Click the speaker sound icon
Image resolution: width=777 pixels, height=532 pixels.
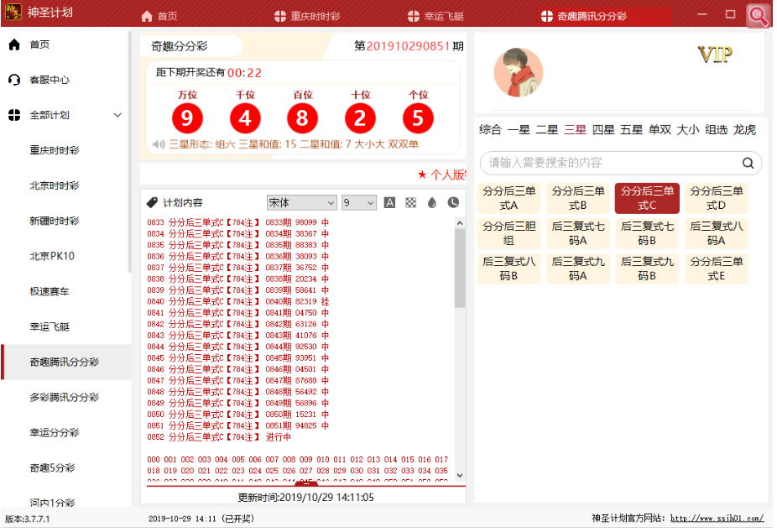click(159, 144)
